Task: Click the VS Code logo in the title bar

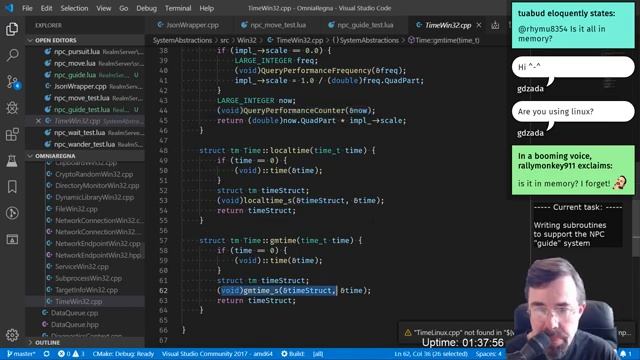Action: pyautogui.click(x=9, y=8)
